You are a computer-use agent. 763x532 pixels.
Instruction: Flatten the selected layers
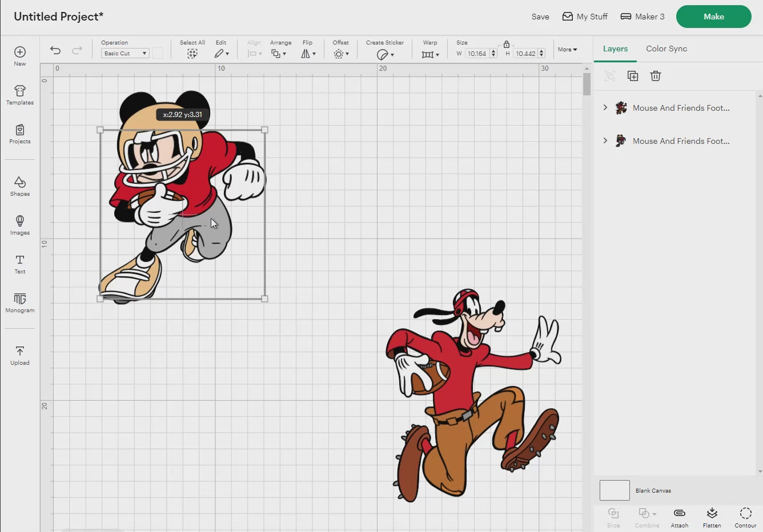click(712, 517)
